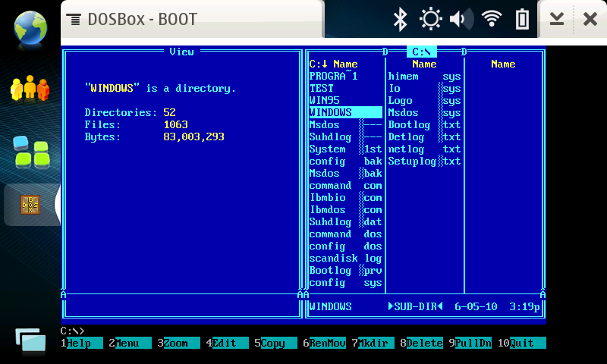Image resolution: width=607 pixels, height=364 pixels.
Task: Select the himem sys file
Action: click(424, 76)
